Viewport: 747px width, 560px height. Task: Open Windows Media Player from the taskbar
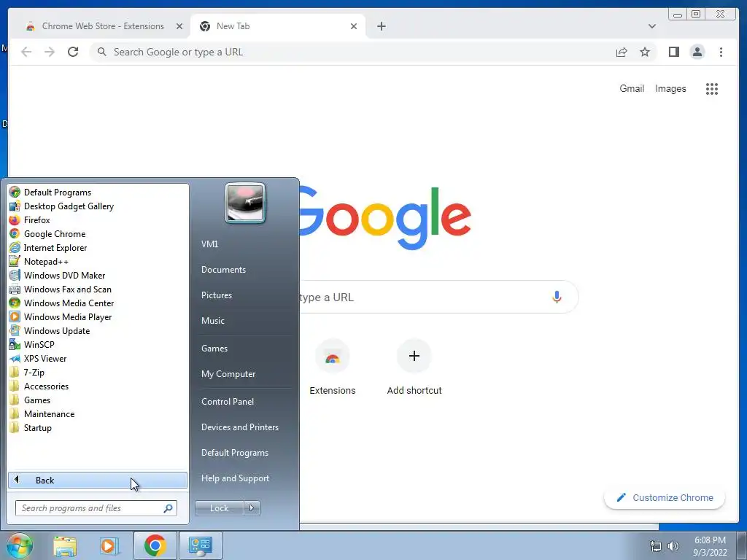109,545
